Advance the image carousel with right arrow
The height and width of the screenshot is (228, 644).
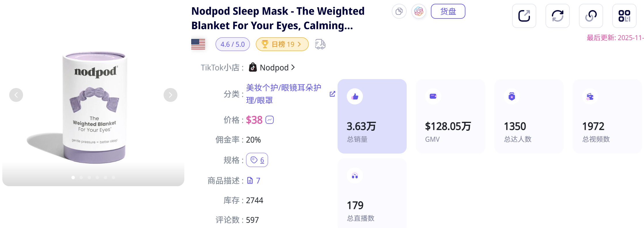(171, 95)
